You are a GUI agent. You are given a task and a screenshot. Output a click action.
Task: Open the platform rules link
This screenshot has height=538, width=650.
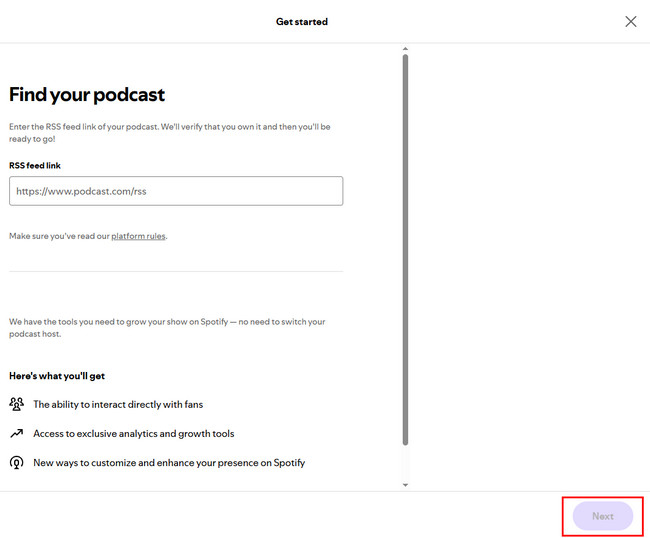(x=138, y=236)
